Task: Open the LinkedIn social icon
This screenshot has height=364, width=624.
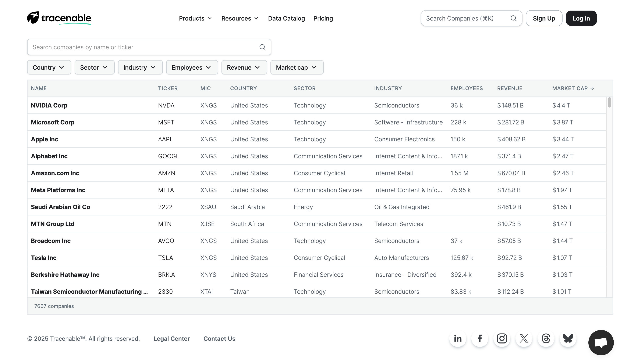Action: 458,338
